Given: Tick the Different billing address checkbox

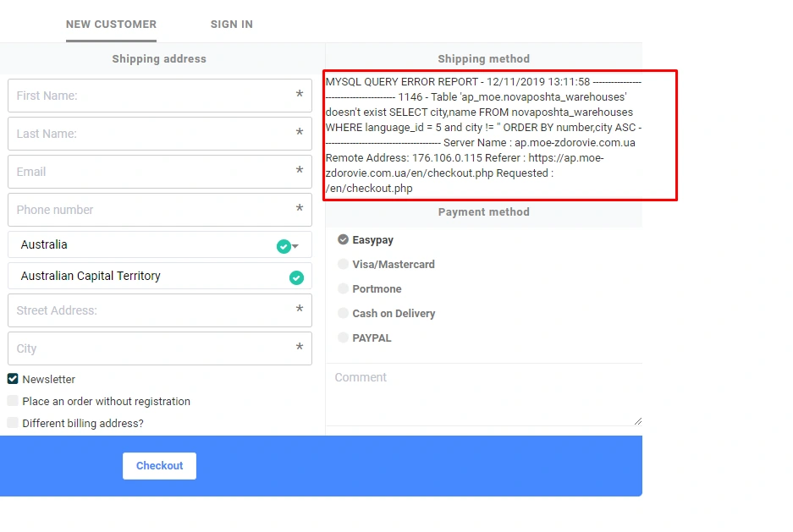Looking at the screenshot, I should pyautogui.click(x=13, y=423).
